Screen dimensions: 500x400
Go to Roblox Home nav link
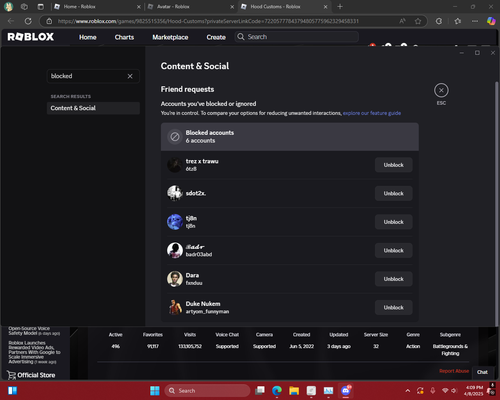(x=88, y=37)
